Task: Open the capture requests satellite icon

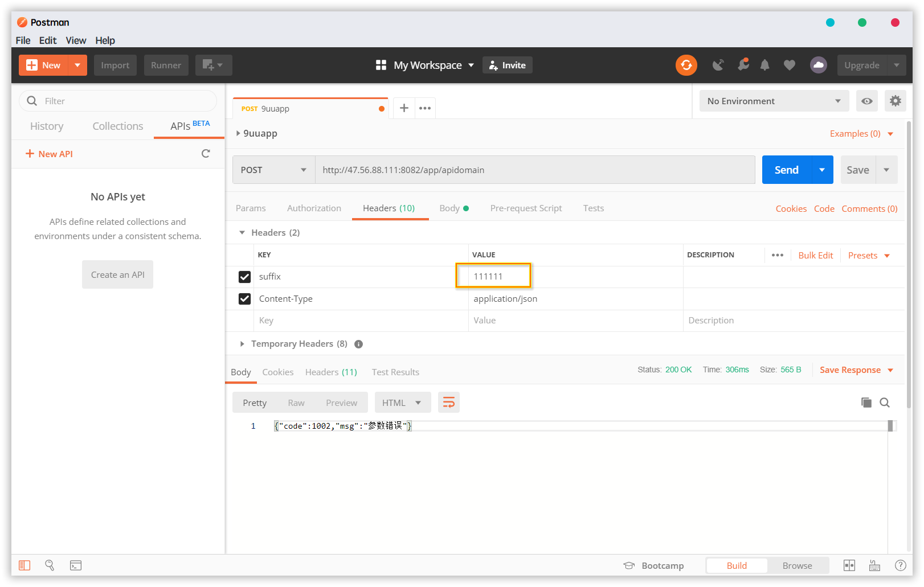Action: [x=718, y=65]
